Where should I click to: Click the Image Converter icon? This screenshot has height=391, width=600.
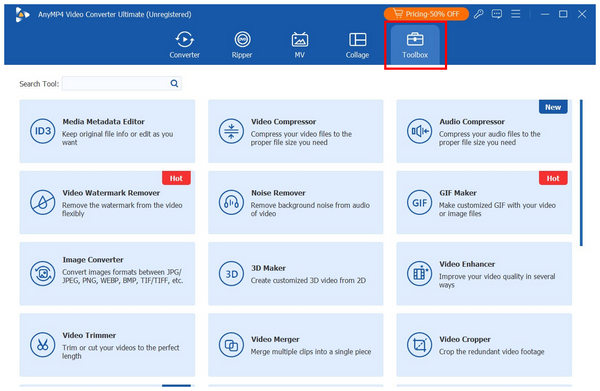coord(42,274)
